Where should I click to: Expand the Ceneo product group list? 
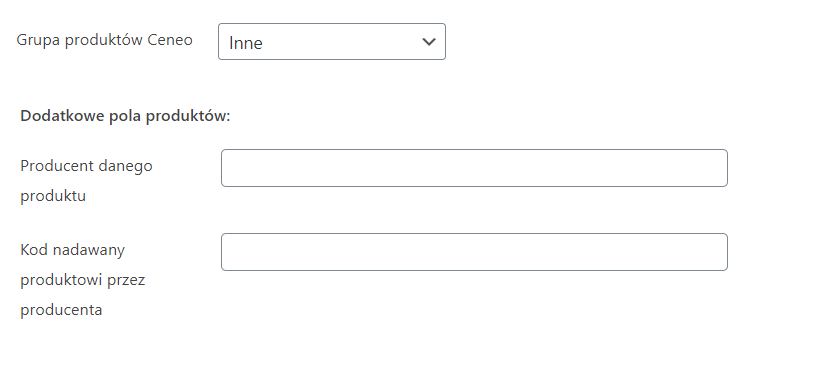(332, 41)
